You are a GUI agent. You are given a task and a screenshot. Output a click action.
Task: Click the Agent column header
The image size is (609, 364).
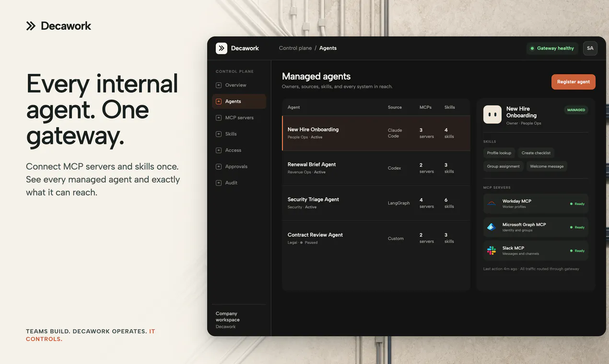pyautogui.click(x=294, y=107)
